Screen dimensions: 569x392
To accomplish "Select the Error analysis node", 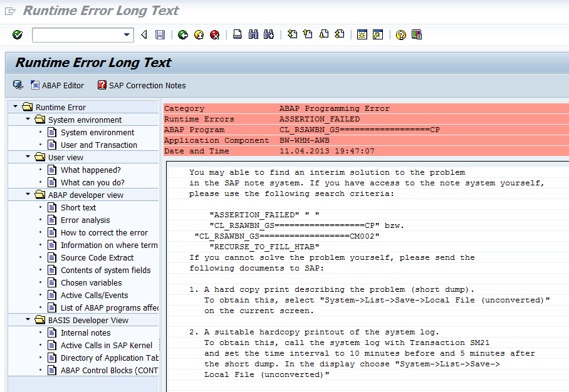I will [x=85, y=220].
